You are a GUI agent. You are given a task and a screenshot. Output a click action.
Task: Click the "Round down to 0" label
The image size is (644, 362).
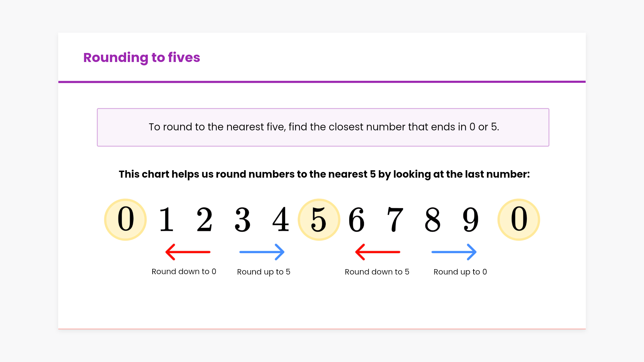(184, 271)
